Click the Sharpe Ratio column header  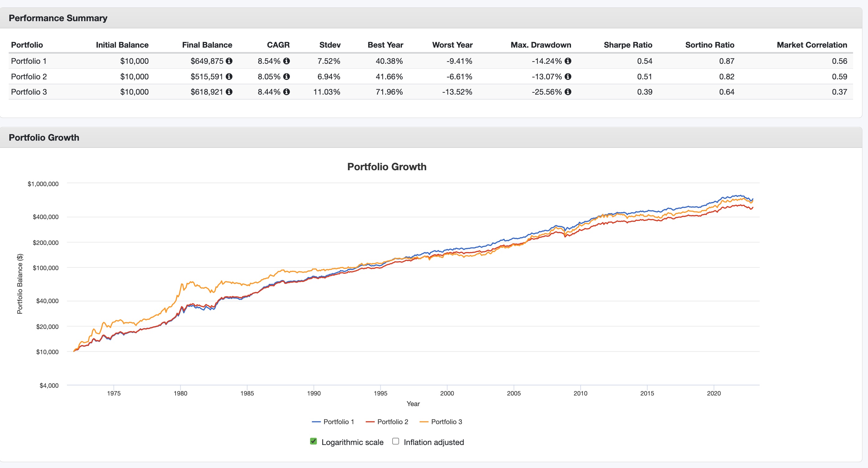628,45
